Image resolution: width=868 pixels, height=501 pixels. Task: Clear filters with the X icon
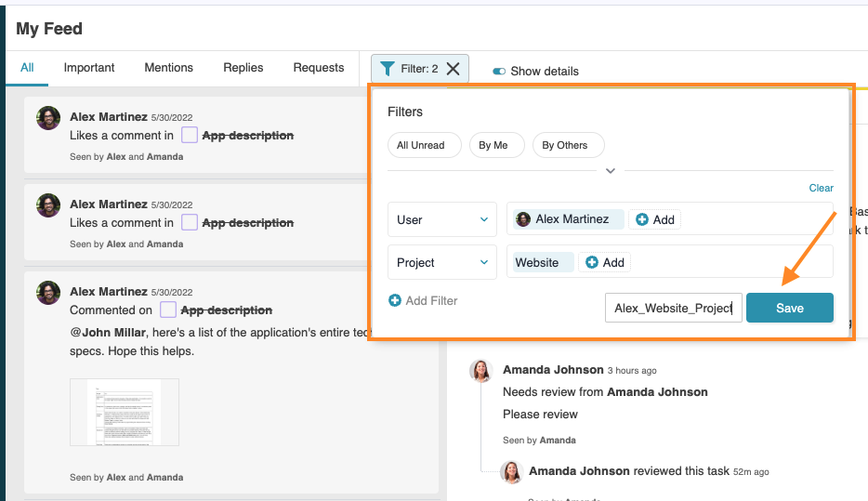click(x=453, y=69)
